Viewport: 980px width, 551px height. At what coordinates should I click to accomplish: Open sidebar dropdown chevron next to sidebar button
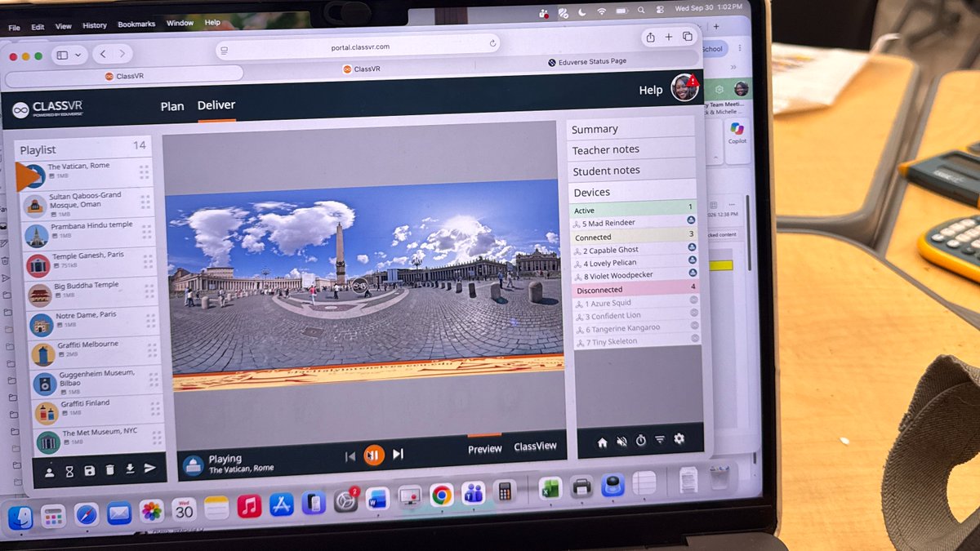pyautogui.click(x=78, y=55)
